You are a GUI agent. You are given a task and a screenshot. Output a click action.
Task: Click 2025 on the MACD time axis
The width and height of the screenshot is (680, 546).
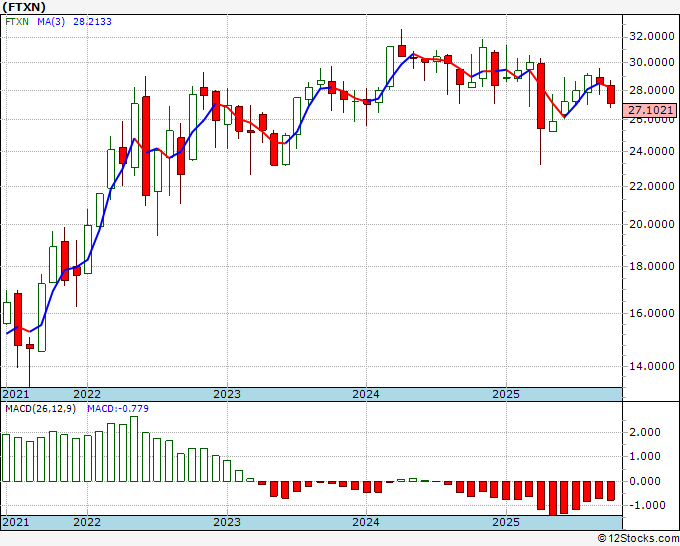pyautogui.click(x=506, y=522)
